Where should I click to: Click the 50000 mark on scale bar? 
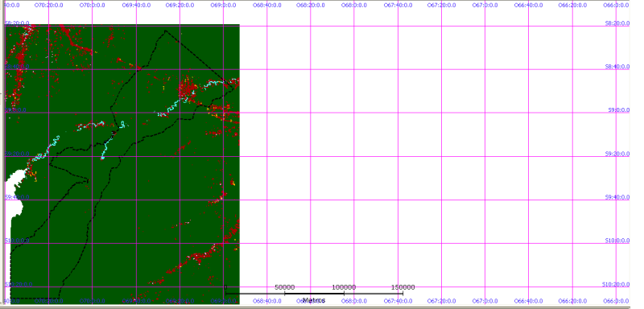coord(285,287)
